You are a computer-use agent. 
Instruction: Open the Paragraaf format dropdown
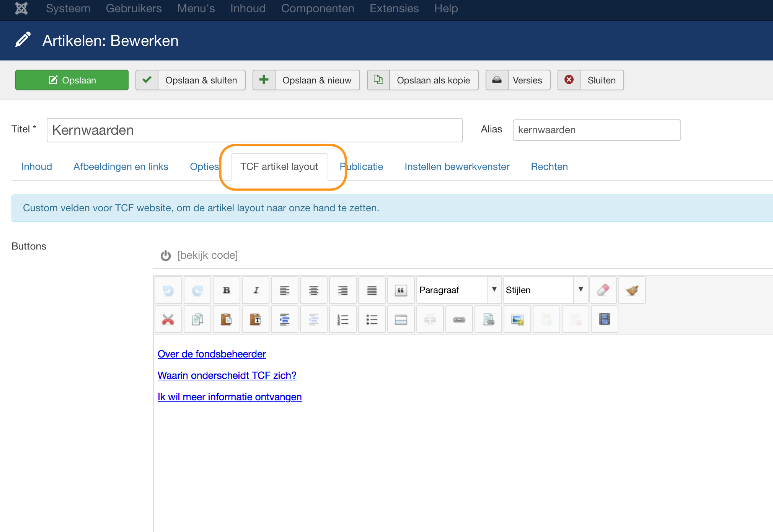click(x=459, y=290)
